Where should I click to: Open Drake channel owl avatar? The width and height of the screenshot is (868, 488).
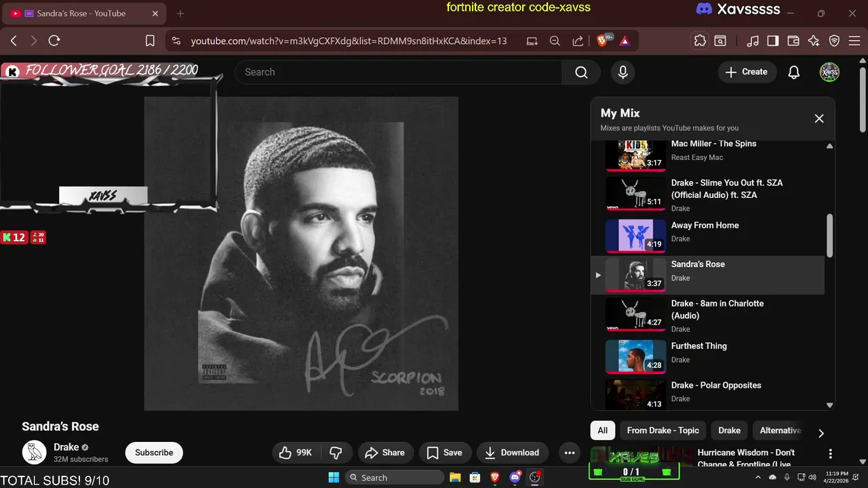[34, 451]
